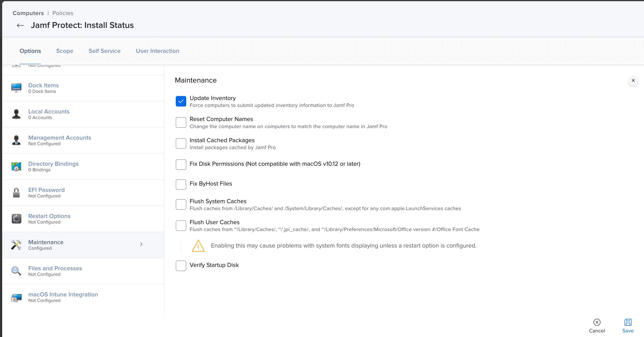The width and height of the screenshot is (644, 337).
Task: Click the EFI Password padlock icon
Action: [x=16, y=193]
